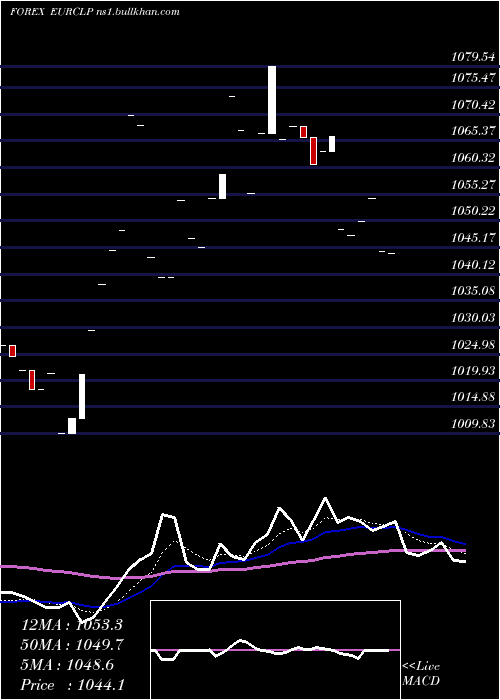Click the 1045.17 price level label
This screenshot has width=500, height=700.
pyautogui.click(x=473, y=238)
